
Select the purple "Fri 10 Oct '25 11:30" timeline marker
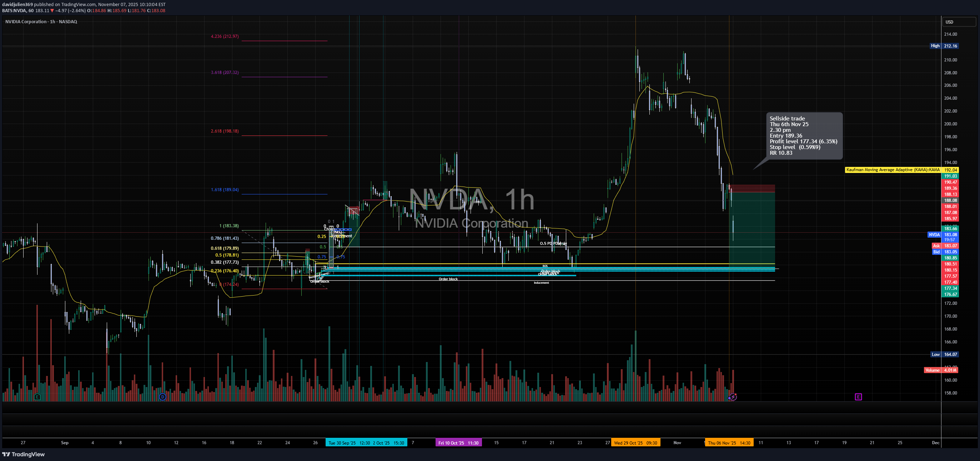tap(458, 443)
